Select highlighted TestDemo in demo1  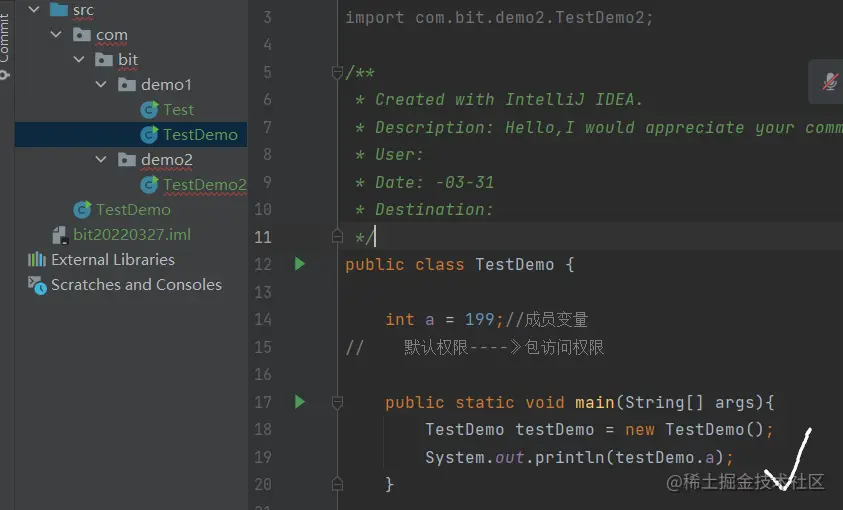pos(201,134)
